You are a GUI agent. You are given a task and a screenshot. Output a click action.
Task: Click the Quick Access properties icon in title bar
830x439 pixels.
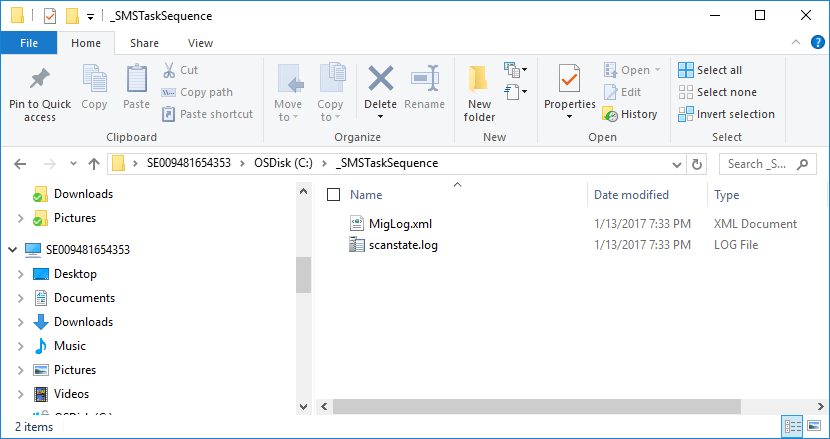(50, 16)
